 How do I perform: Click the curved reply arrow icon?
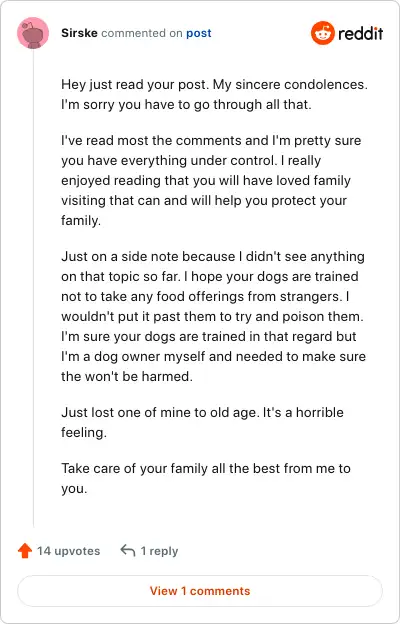(x=128, y=551)
